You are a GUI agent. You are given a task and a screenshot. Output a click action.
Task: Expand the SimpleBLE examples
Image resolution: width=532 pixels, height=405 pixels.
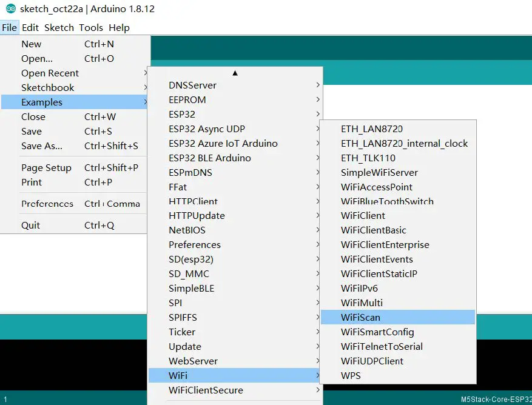point(235,289)
